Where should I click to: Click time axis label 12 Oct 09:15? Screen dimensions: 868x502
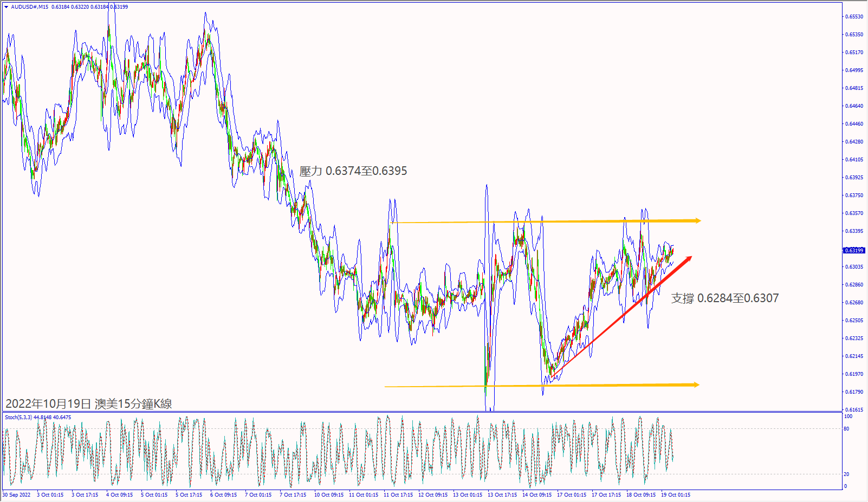click(x=433, y=495)
